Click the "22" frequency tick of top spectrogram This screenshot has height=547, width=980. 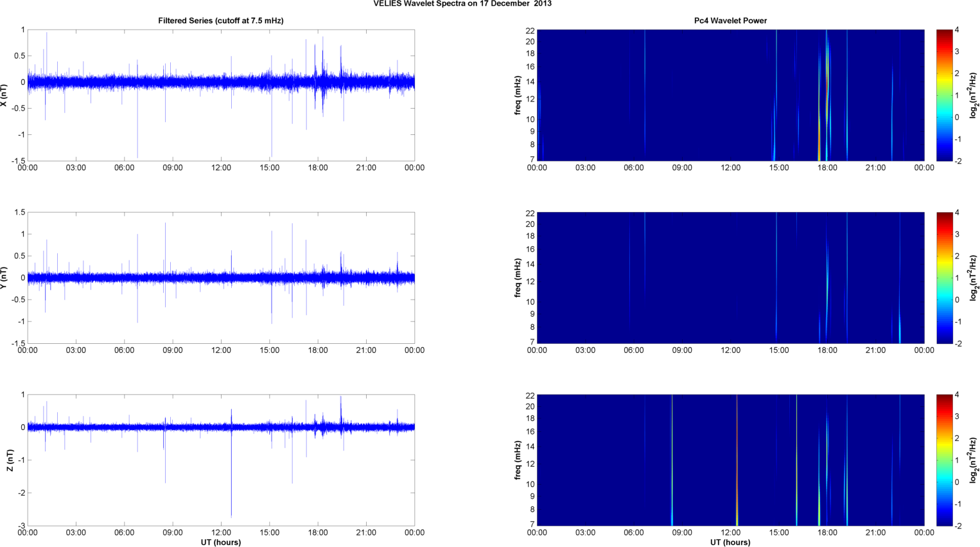530,30
